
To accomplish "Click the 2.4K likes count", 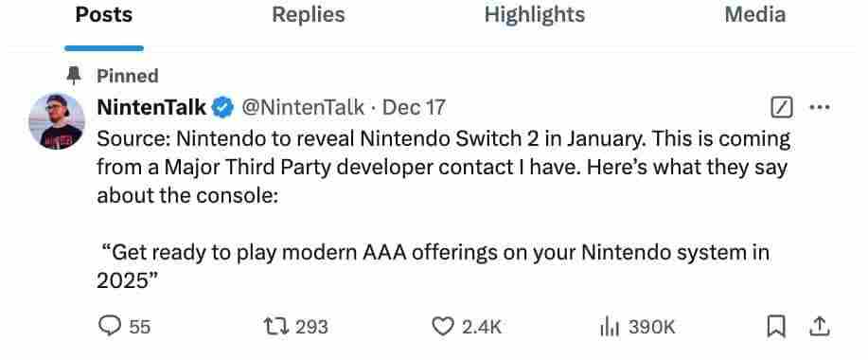I will [x=482, y=328].
